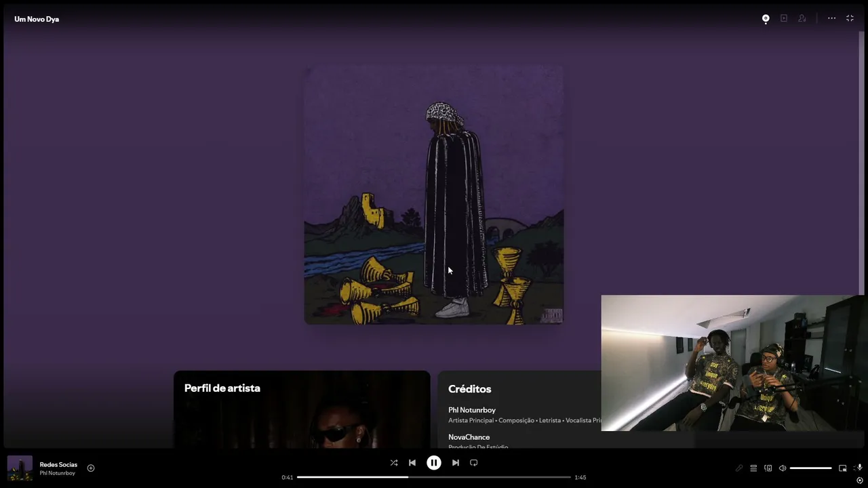Pause the current song
This screenshot has width=868, height=488.
(434, 463)
